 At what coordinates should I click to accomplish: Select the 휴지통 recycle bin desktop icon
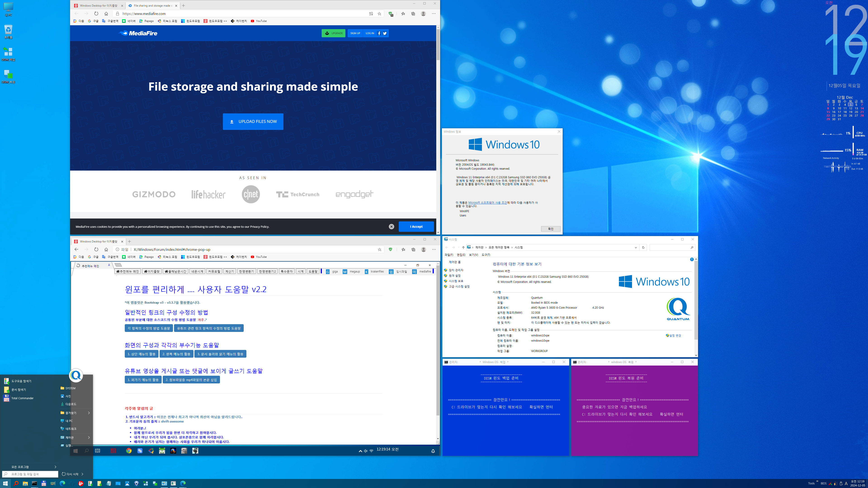tap(8, 32)
